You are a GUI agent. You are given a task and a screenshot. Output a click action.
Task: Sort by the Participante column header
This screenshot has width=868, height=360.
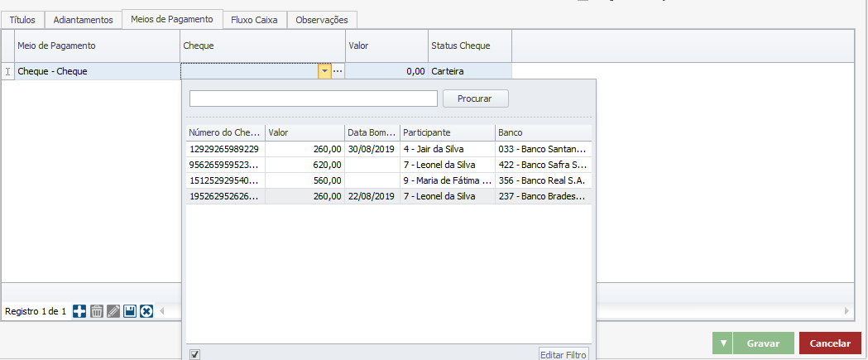[x=447, y=132]
